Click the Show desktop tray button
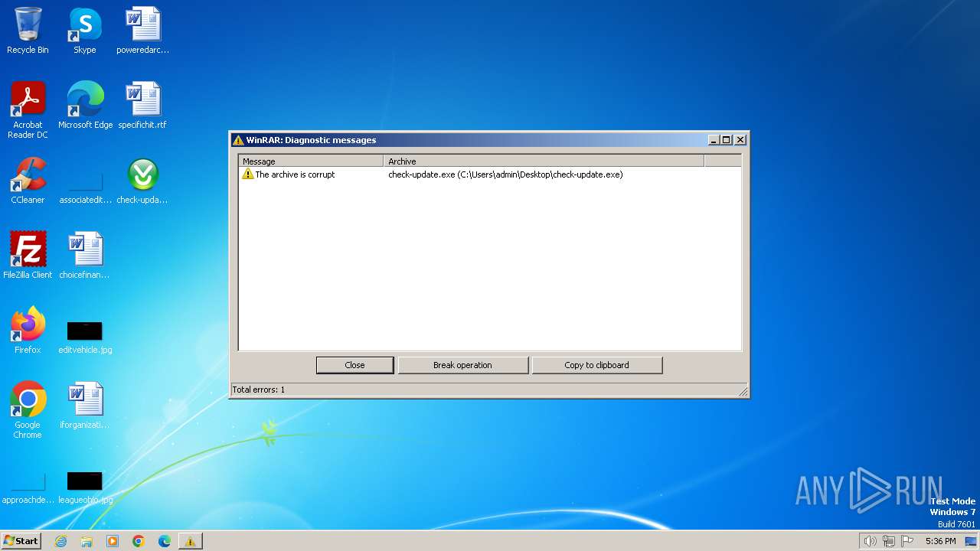The image size is (980, 551). pos(971,541)
